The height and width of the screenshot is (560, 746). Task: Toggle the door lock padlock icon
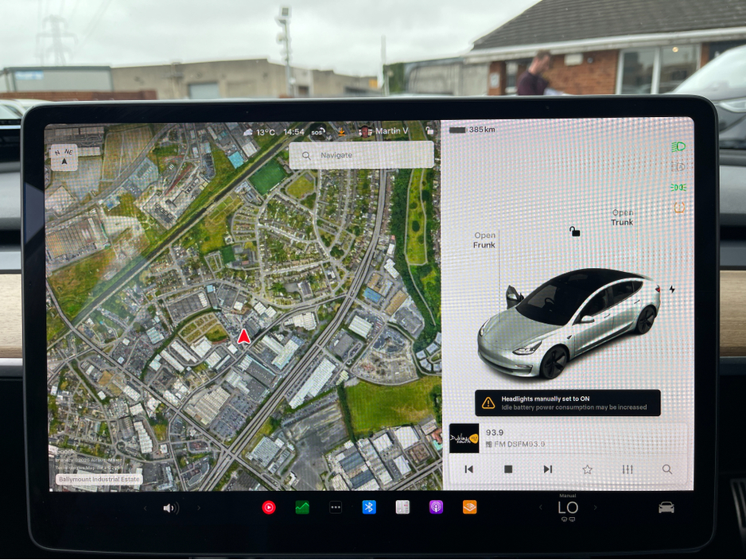coord(574,231)
